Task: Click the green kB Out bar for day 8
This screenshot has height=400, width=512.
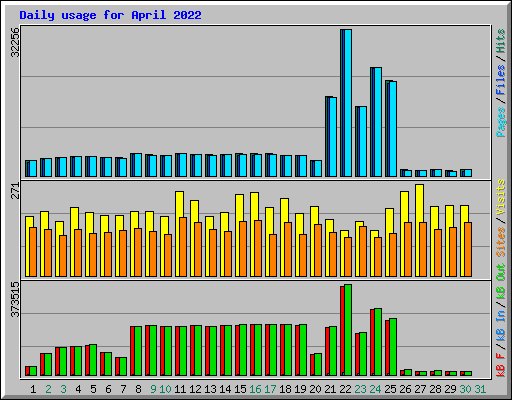Action: [138, 351]
